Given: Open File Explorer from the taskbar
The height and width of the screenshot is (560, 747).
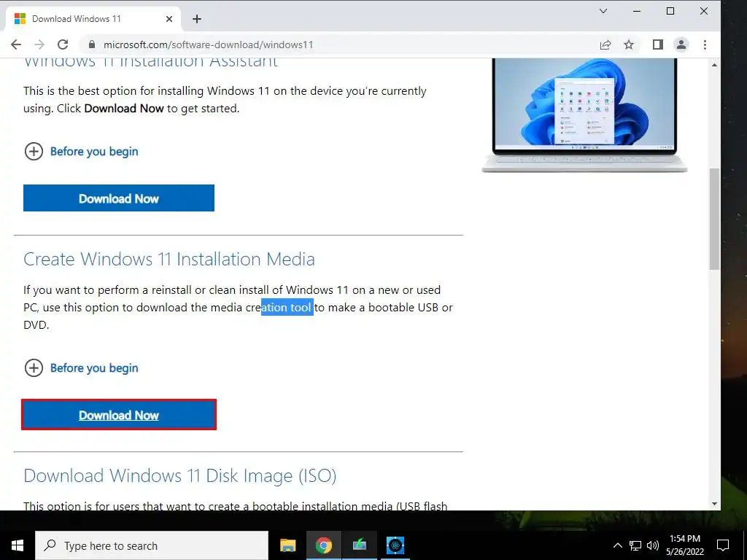Looking at the screenshot, I should [x=287, y=545].
